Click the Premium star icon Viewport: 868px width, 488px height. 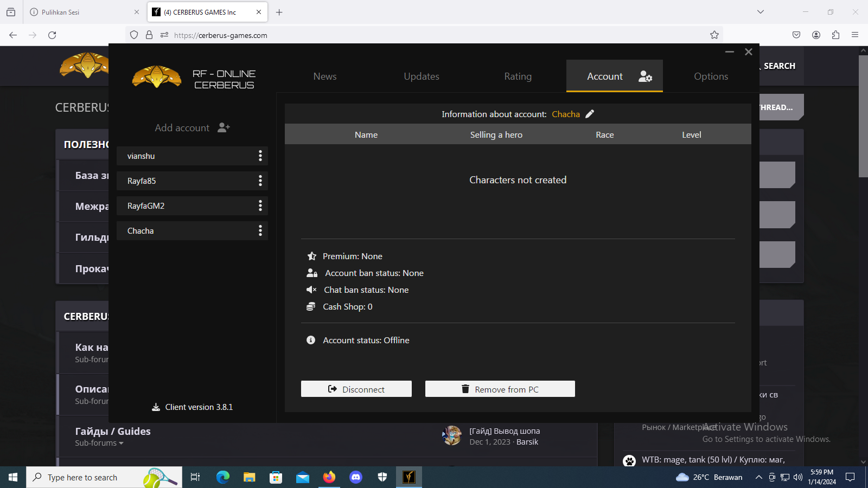coord(311,256)
